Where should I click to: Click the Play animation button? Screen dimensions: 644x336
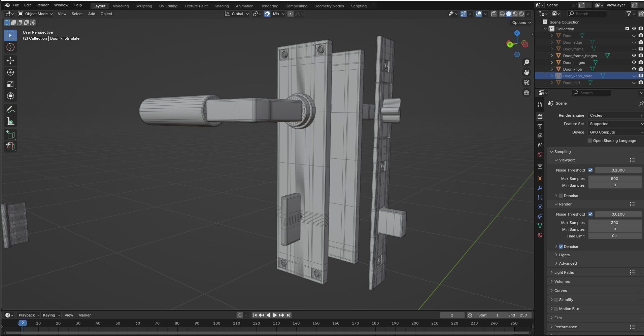point(275,315)
